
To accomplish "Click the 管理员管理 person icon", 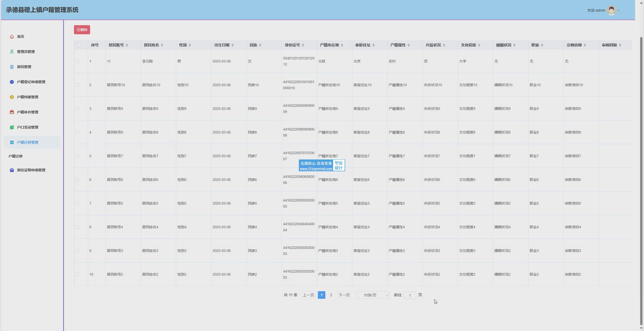I will click(x=12, y=52).
